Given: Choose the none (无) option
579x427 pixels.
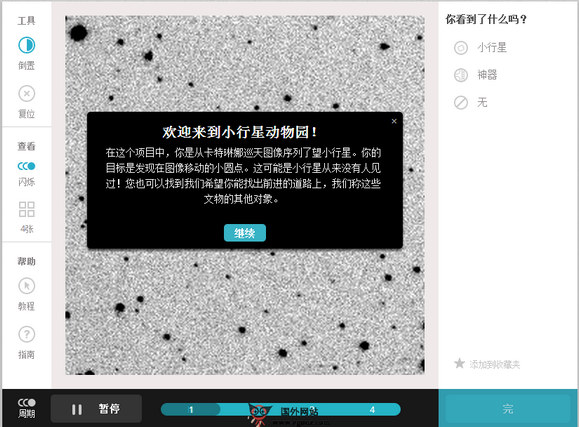Looking at the screenshot, I should 471,102.
